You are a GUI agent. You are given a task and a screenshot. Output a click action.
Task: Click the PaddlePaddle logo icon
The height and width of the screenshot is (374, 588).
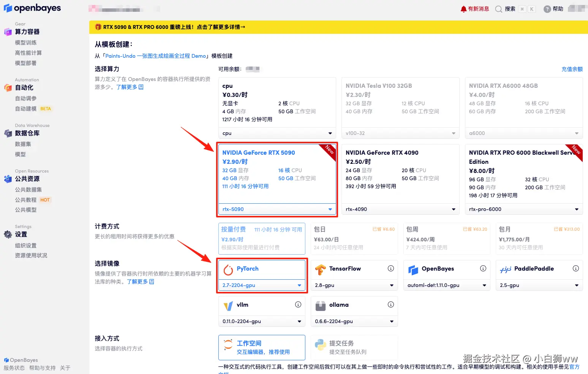pos(506,269)
